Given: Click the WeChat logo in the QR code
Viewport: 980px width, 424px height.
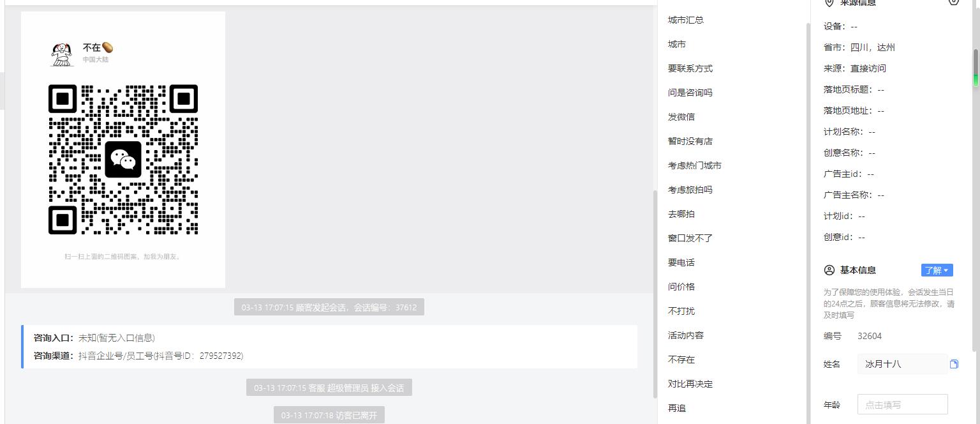Looking at the screenshot, I should pyautogui.click(x=123, y=159).
